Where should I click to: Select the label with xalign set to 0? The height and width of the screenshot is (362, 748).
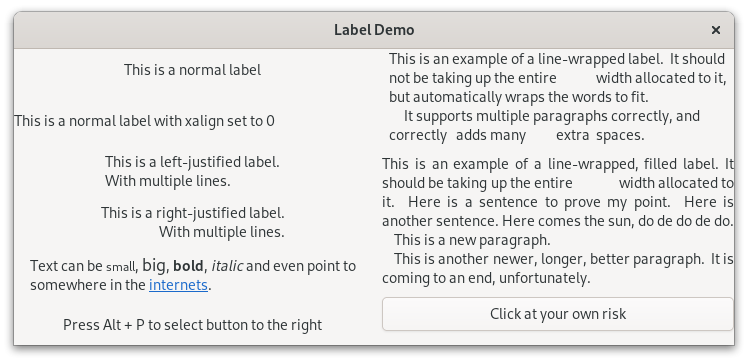tap(145, 121)
